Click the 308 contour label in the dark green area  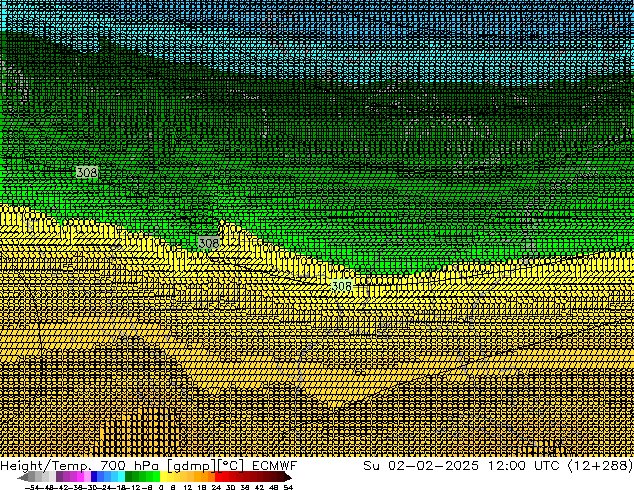click(x=87, y=172)
